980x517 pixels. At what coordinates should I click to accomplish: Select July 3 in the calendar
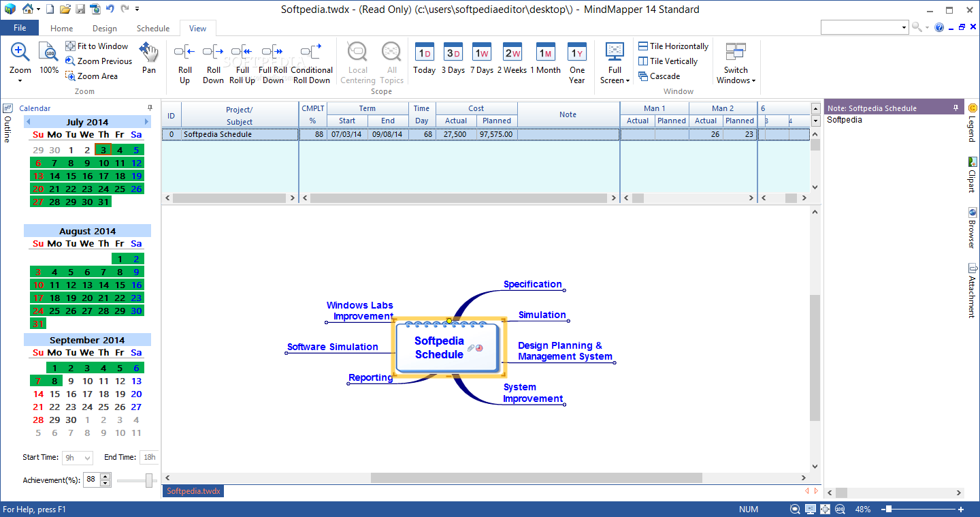pos(103,150)
